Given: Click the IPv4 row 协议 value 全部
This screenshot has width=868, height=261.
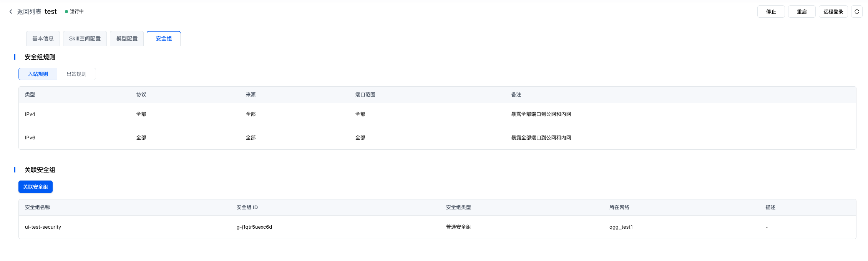Looking at the screenshot, I should coord(141,114).
